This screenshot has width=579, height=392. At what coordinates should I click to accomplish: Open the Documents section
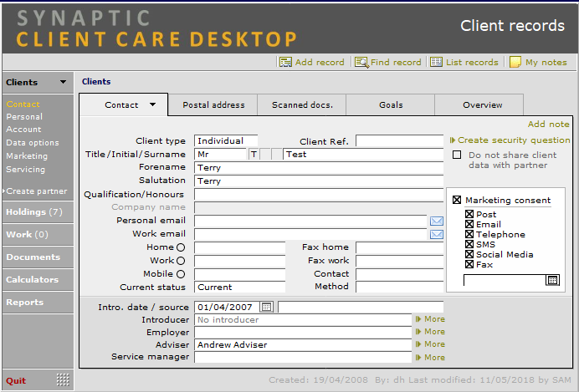[38, 257]
